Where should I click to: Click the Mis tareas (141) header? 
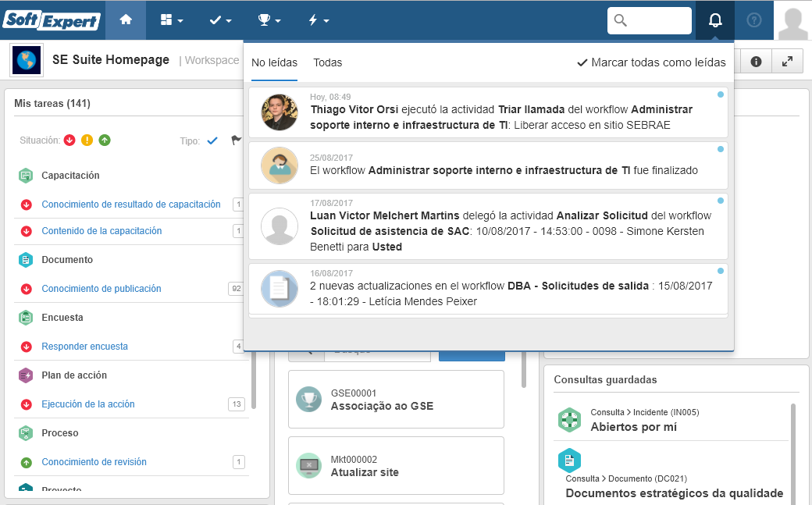52,104
